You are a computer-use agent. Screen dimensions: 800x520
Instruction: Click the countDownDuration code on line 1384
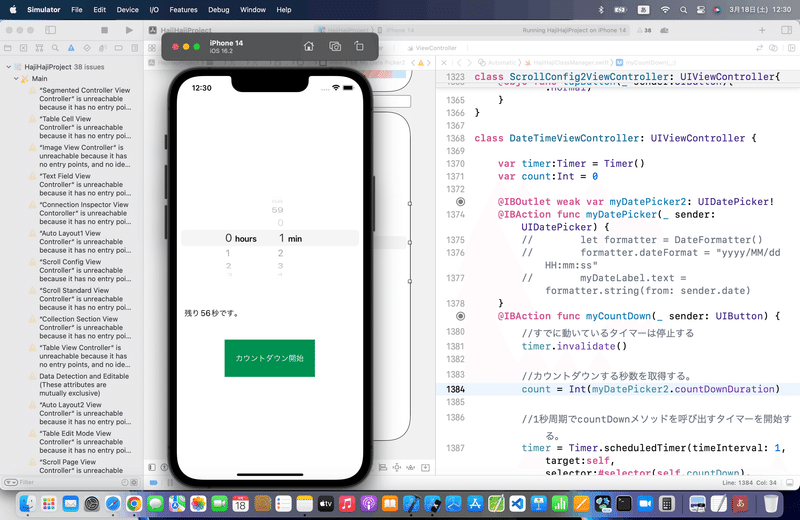click(x=724, y=389)
